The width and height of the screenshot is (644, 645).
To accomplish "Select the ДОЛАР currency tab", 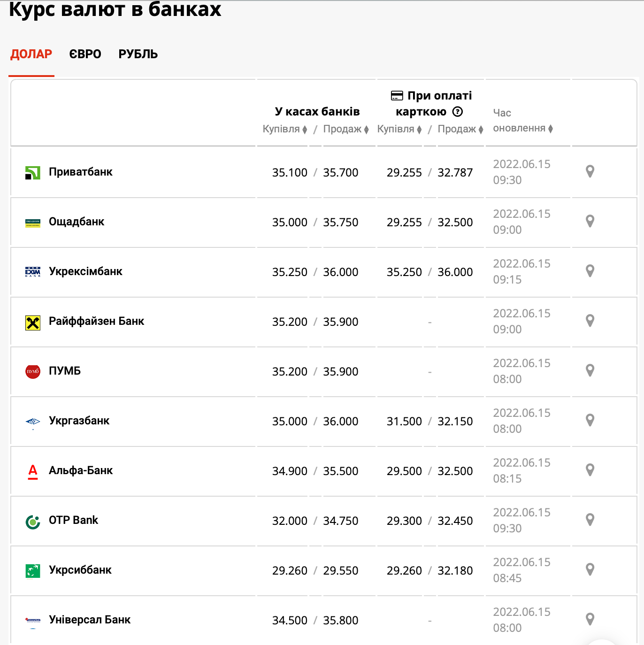I will click(x=31, y=54).
